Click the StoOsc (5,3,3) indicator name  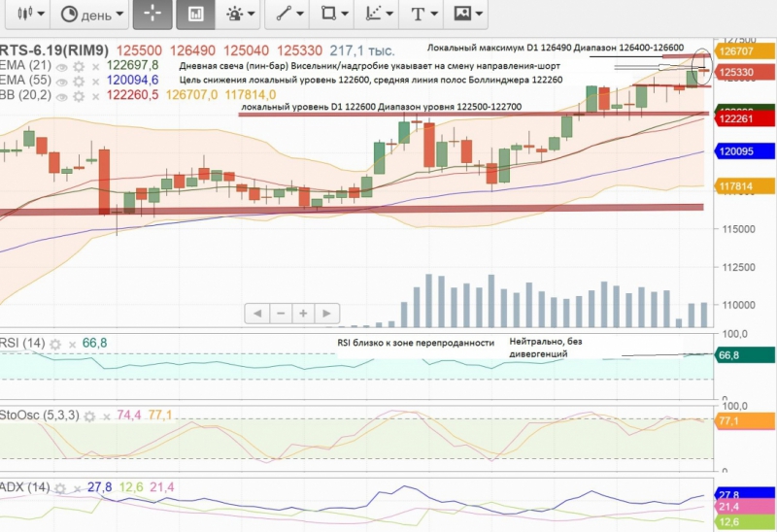39,416
